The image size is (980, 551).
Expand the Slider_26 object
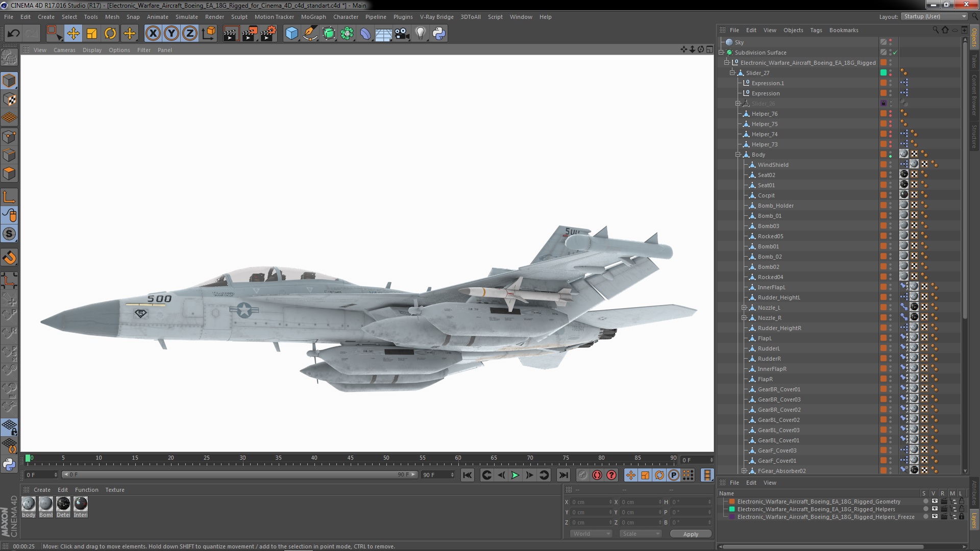738,104
